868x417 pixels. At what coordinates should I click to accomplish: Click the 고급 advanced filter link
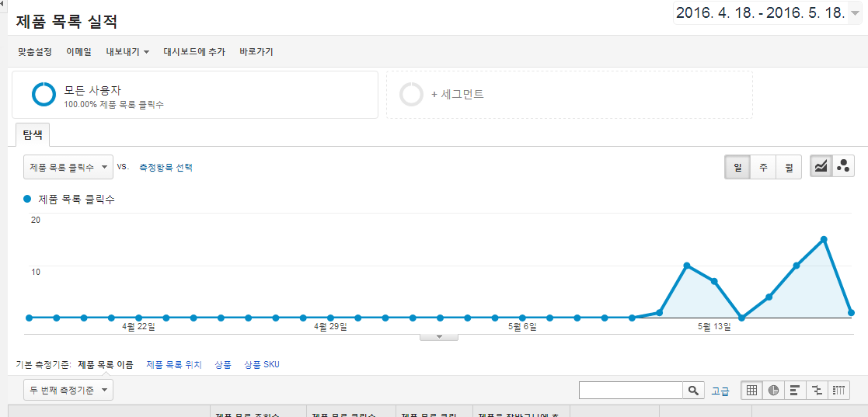[720, 391]
